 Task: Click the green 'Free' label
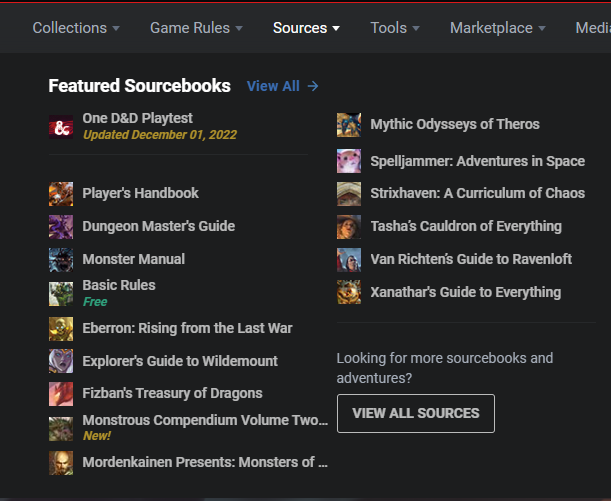(95, 302)
